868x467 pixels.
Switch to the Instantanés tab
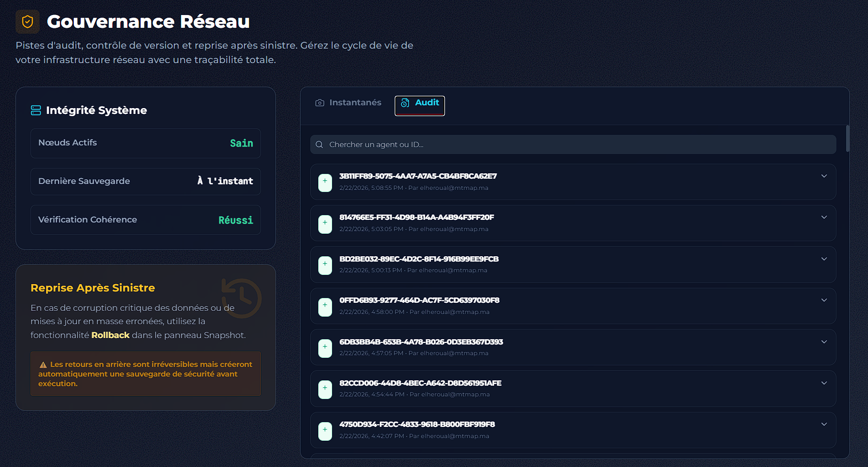pos(349,103)
